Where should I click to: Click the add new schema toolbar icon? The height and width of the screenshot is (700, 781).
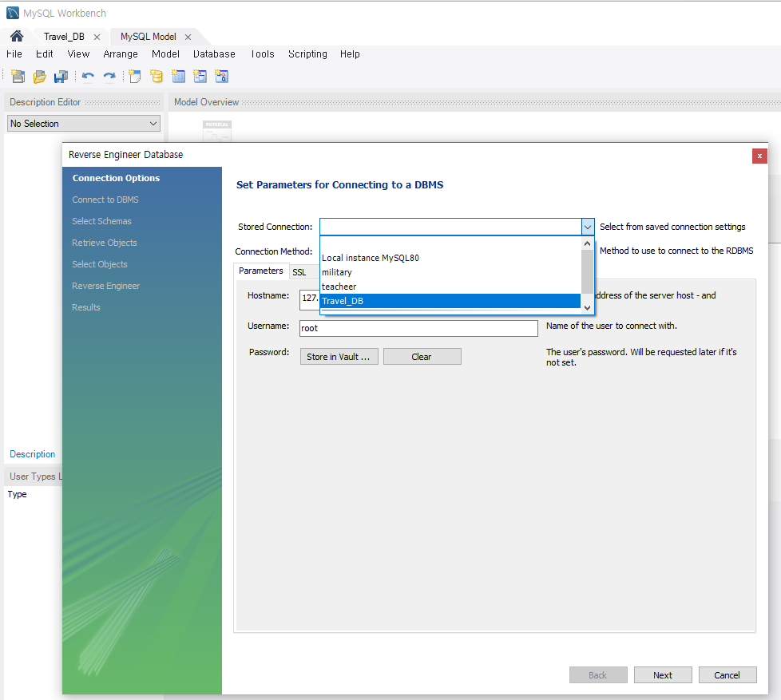[157, 76]
